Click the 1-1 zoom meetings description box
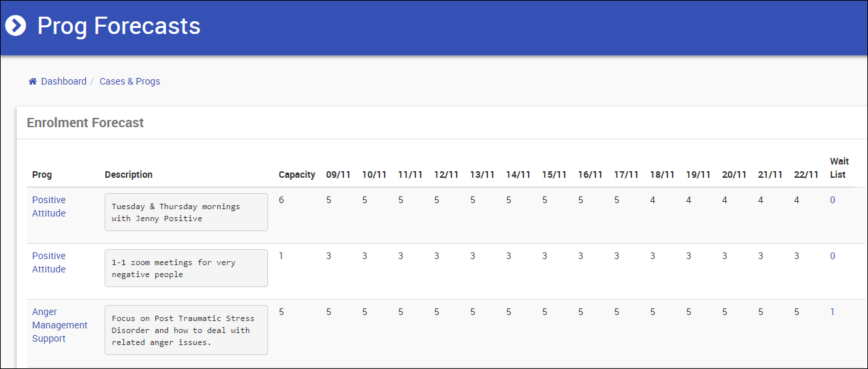The height and width of the screenshot is (369, 868). (x=186, y=268)
